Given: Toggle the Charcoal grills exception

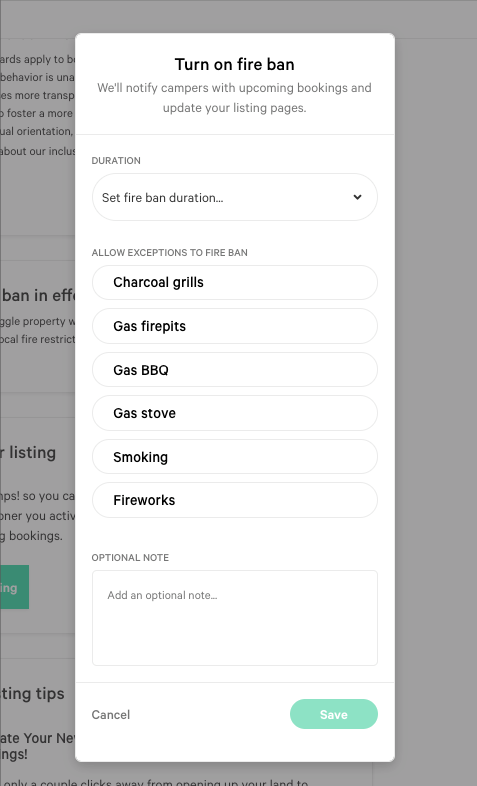Looking at the screenshot, I should [x=234, y=283].
